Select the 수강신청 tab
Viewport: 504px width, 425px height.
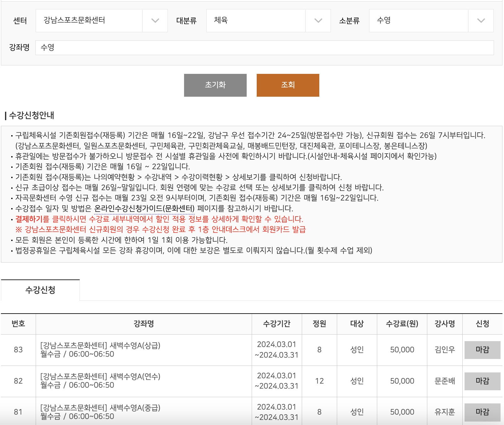40,289
